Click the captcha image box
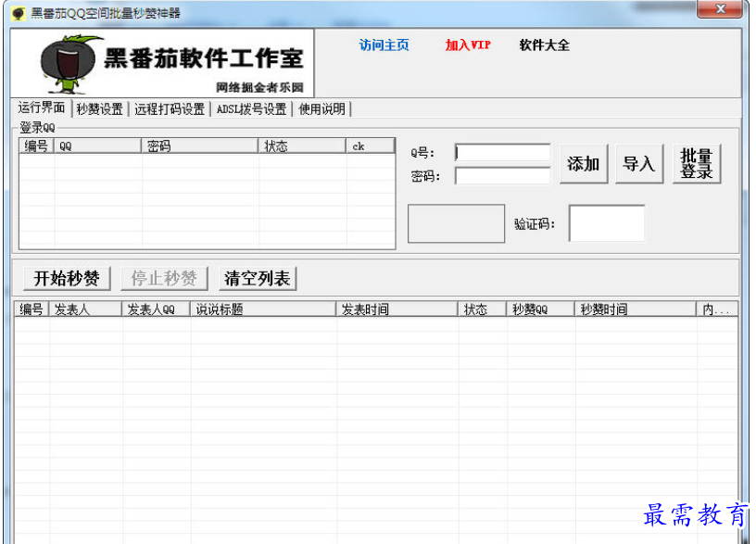This screenshot has width=756, height=544. coord(456,223)
